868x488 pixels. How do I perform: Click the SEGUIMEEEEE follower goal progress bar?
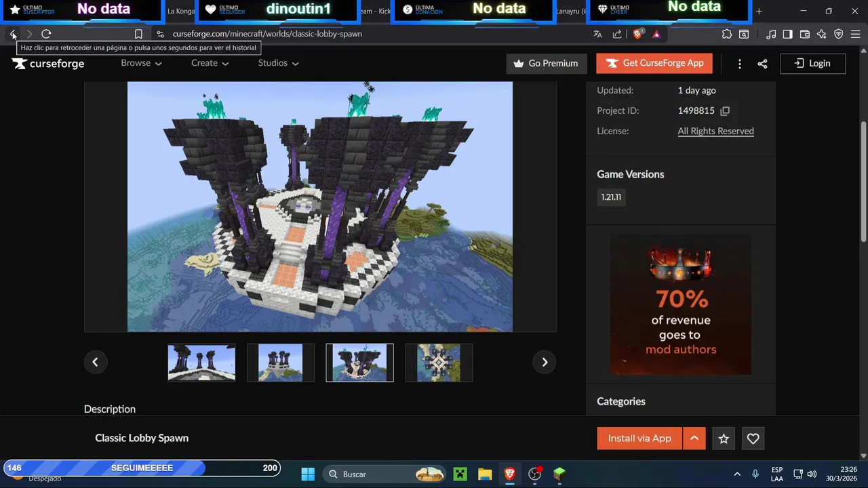coord(141,468)
